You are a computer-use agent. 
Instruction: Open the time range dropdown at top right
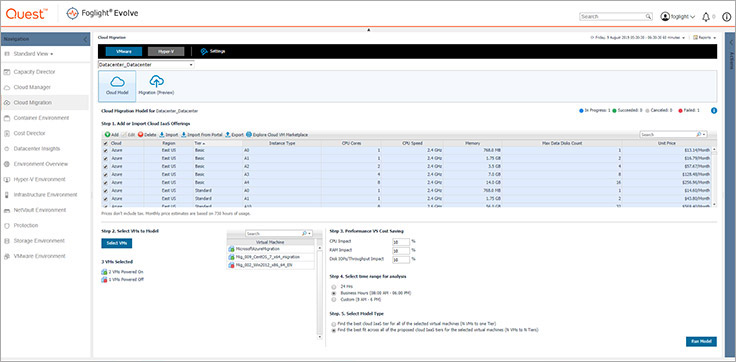click(x=638, y=37)
